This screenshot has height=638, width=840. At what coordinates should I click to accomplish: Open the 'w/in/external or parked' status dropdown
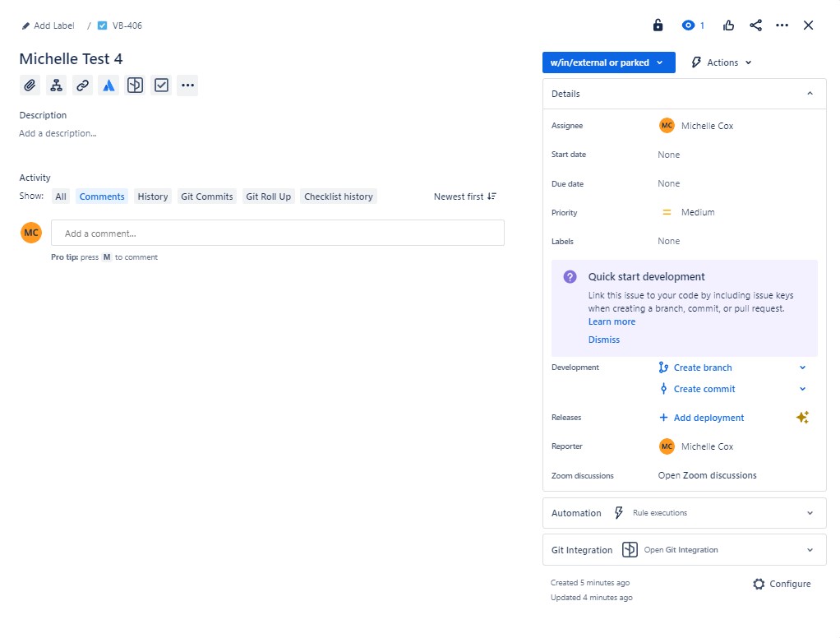[608, 62]
